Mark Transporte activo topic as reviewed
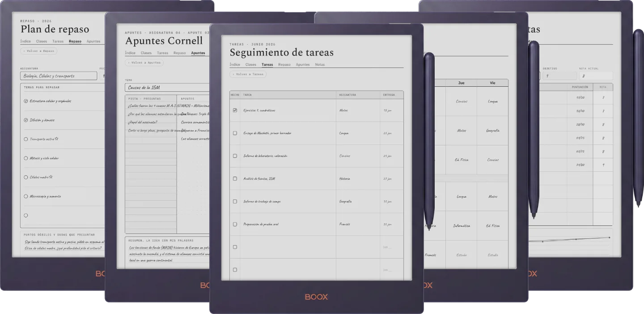The image size is (644, 314). [x=26, y=139]
